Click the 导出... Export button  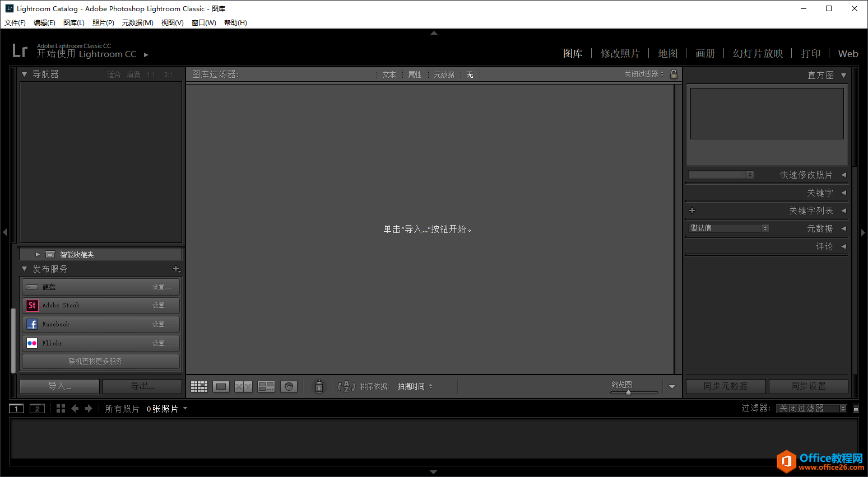[142, 386]
